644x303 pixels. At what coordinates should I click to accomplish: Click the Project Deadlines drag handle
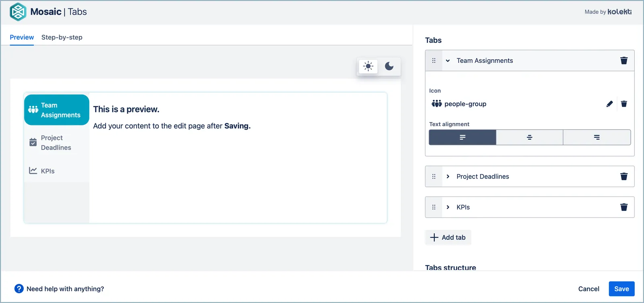coord(434,176)
